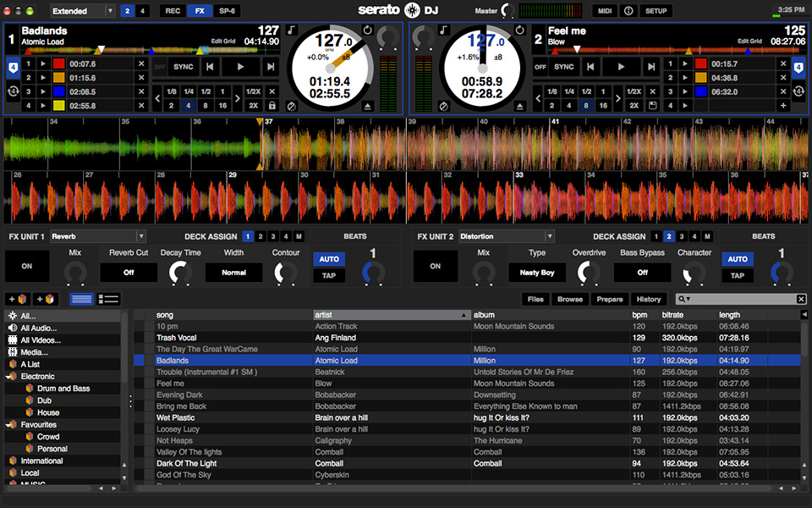This screenshot has height=508, width=812.
Task: Open the Extended view mode dropdown
Action: 83,11
